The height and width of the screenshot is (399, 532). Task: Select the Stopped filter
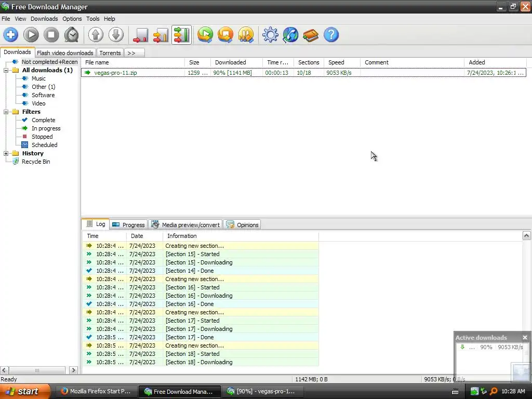click(x=42, y=137)
